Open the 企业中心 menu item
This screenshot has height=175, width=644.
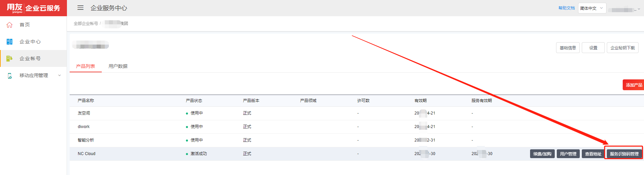tap(30, 42)
